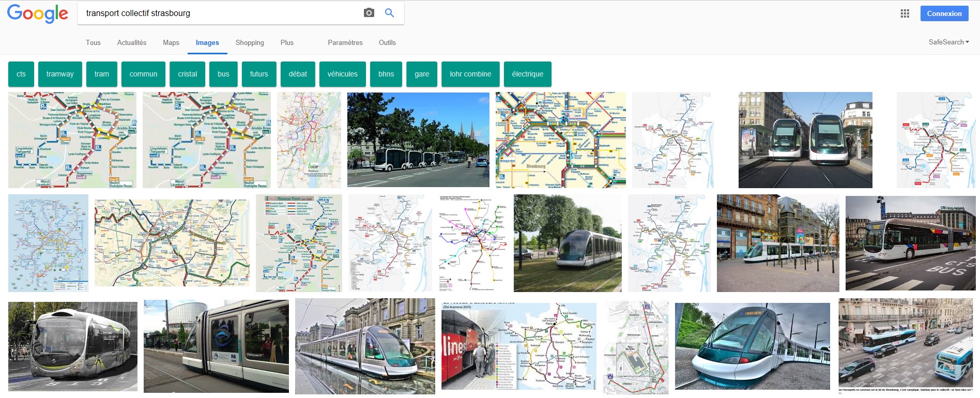This screenshot has height=398, width=980.
Task: Switch to the Maps tab
Action: [171, 42]
